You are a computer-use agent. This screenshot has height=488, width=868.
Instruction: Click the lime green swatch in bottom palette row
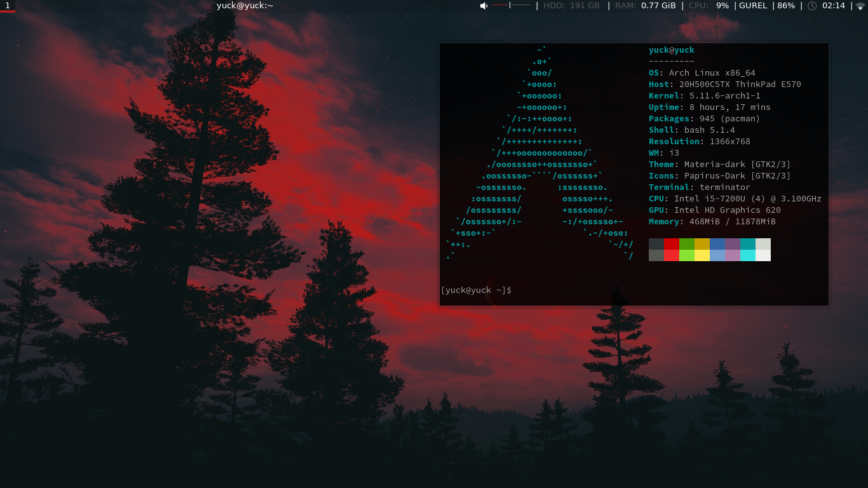click(x=687, y=255)
